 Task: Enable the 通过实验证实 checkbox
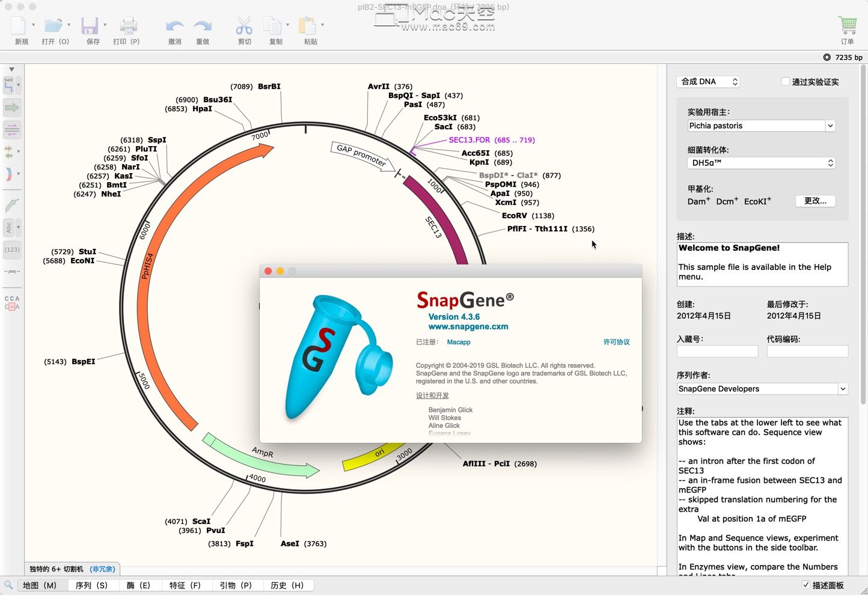point(785,81)
